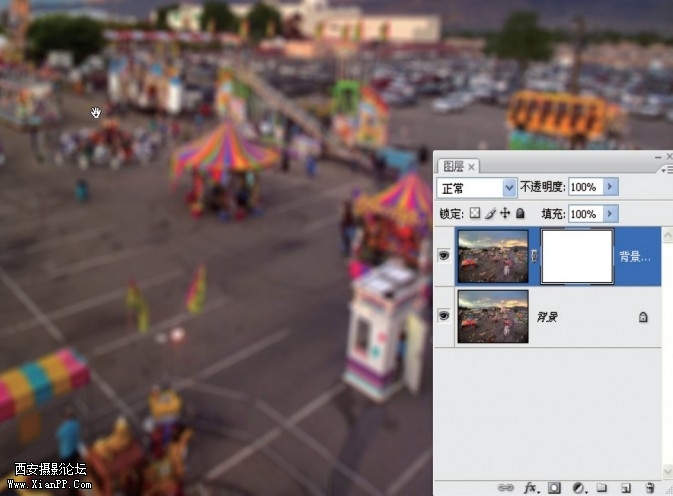
Task: Toggle visibility of the bottom 背景 layer
Action: click(444, 317)
